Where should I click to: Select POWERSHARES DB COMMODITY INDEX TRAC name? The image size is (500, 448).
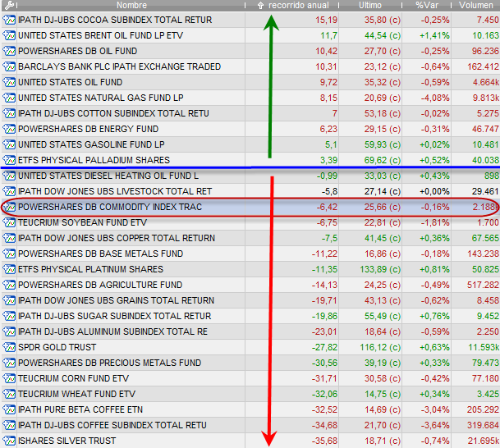pos(110,207)
